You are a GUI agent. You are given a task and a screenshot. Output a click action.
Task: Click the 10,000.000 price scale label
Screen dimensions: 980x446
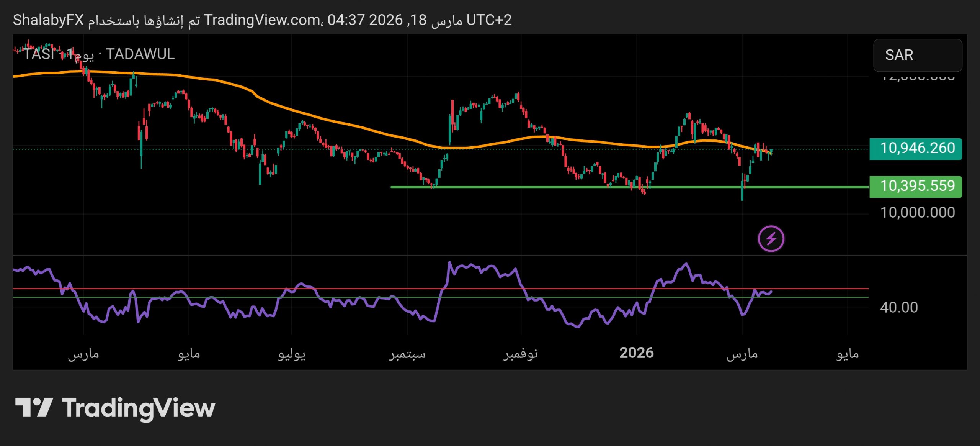tap(917, 213)
